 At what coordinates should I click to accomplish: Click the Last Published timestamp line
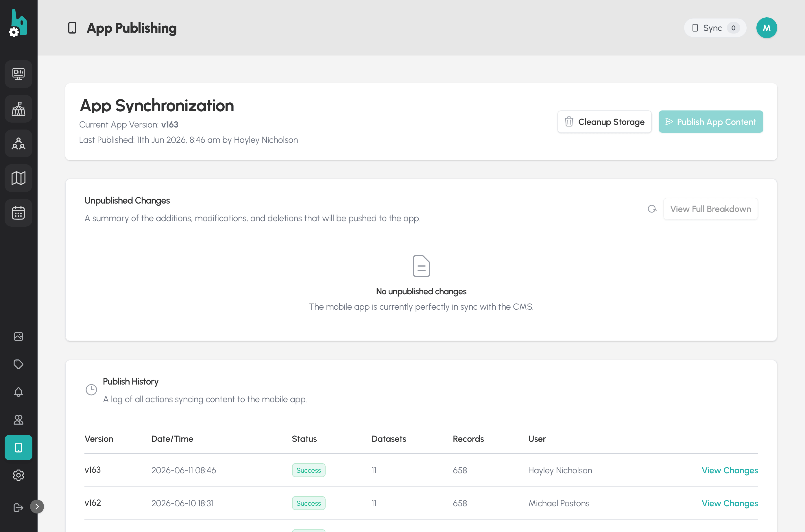point(188,140)
